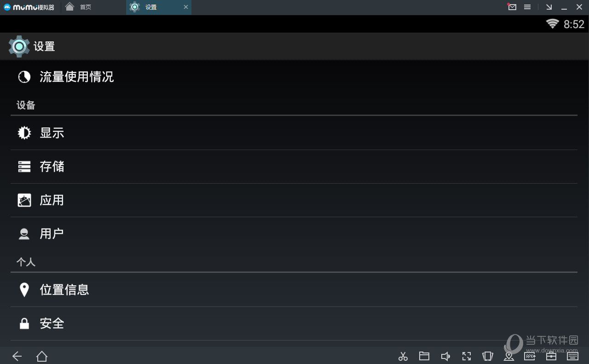The height and width of the screenshot is (364, 589).
Task: Open the scissors screenshot tool
Action: click(403, 356)
